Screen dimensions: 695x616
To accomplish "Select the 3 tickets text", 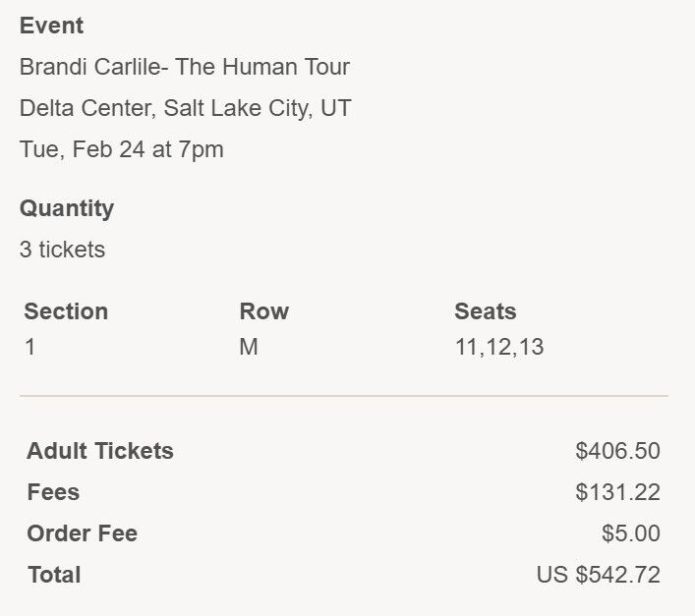I will pyautogui.click(x=62, y=250).
